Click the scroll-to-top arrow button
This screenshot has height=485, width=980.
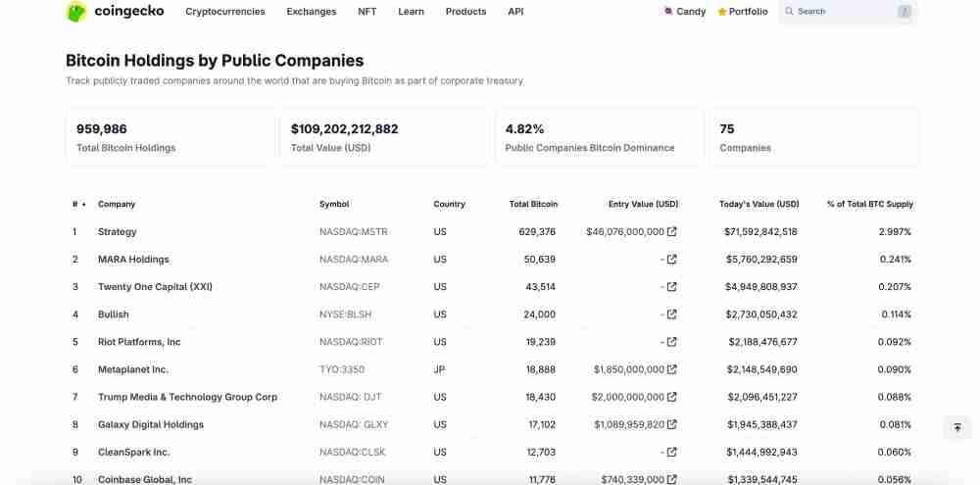(957, 428)
